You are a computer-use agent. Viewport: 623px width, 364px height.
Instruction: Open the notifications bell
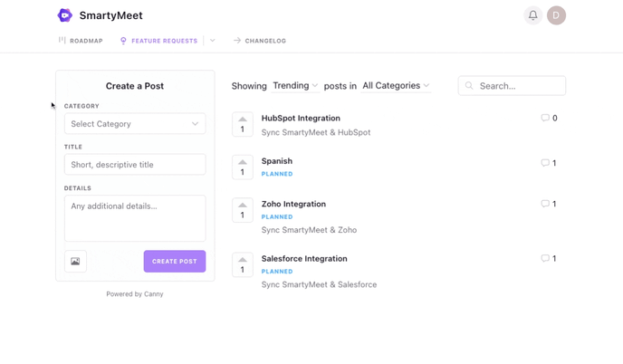[532, 15]
